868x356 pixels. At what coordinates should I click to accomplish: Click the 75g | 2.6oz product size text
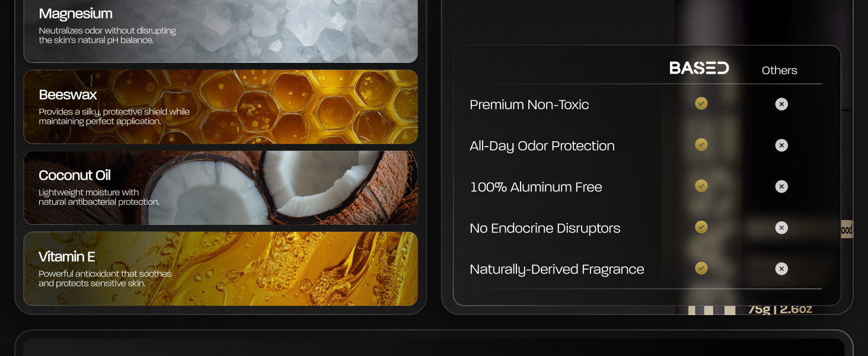(780, 309)
